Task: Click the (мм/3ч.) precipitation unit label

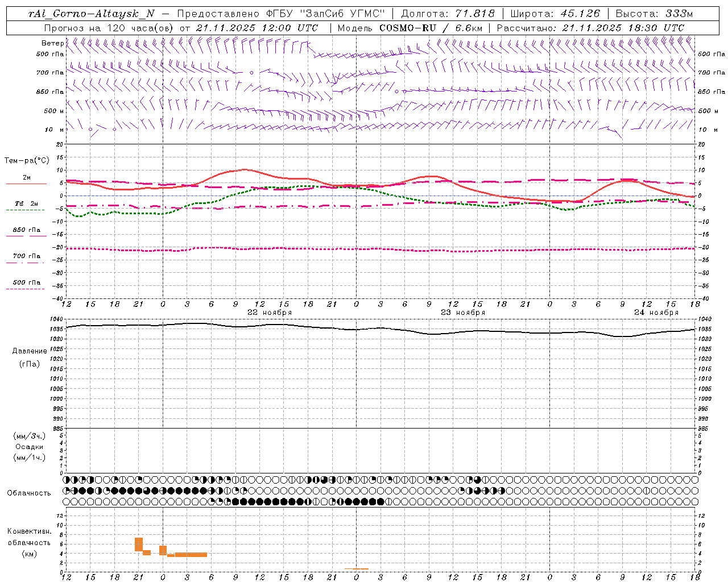Action: 30,436
